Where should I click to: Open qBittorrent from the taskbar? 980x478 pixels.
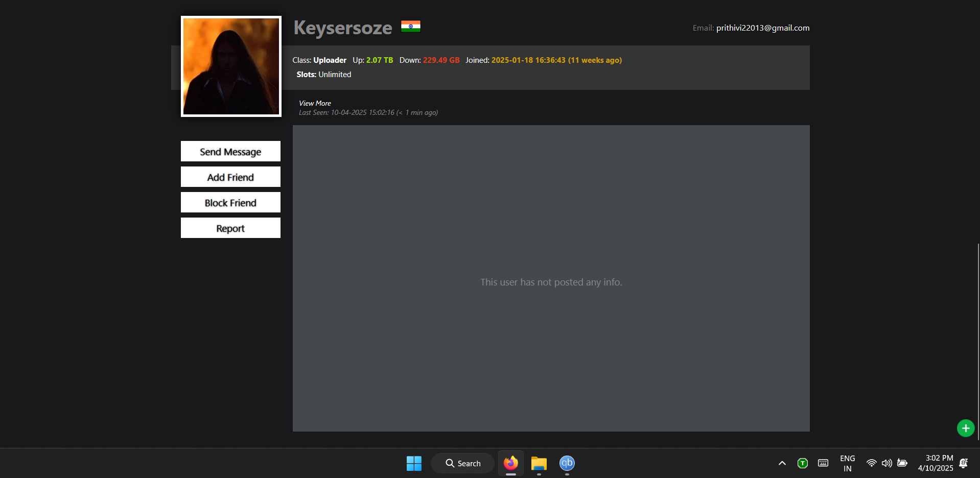(x=567, y=463)
